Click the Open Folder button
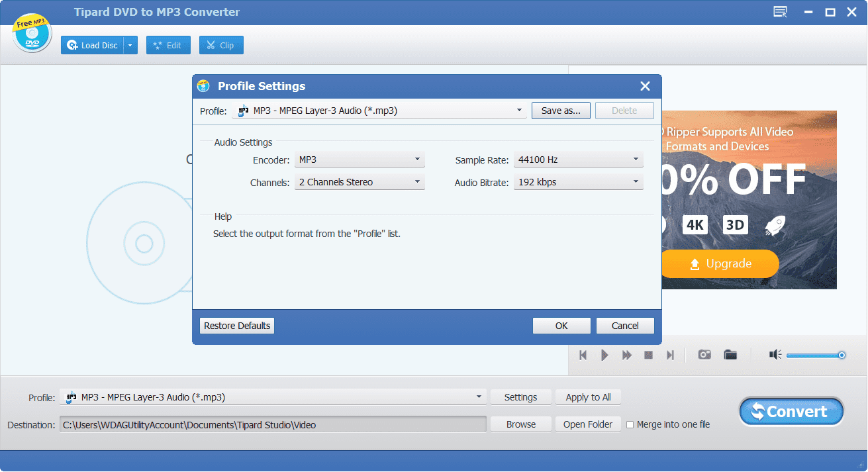The height and width of the screenshot is (472, 868). coord(588,424)
